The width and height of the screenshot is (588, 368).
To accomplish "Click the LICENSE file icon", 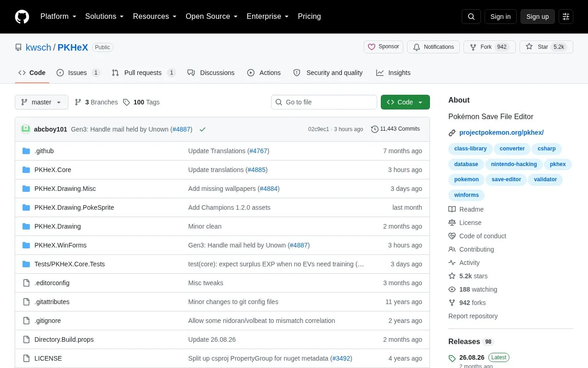I will point(26,358).
